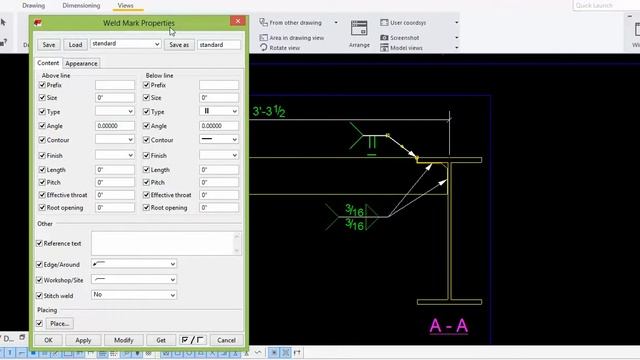Expand the User coordsys dropdown arrow
Screen dimensions: 640x360
tap(456, 22)
